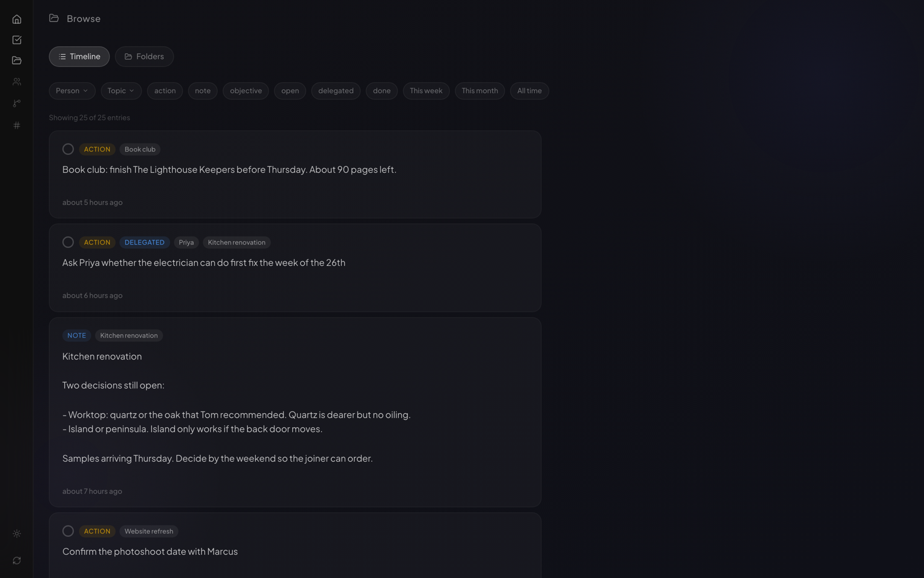This screenshot has width=924, height=578.
Task: Click the sync refresh icon in sidebar
Action: tap(17, 561)
